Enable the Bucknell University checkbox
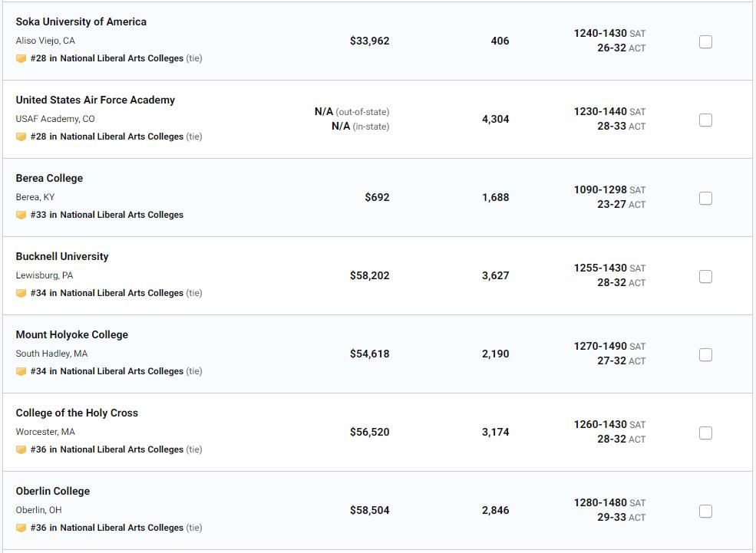The height and width of the screenshot is (553, 756). click(705, 276)
